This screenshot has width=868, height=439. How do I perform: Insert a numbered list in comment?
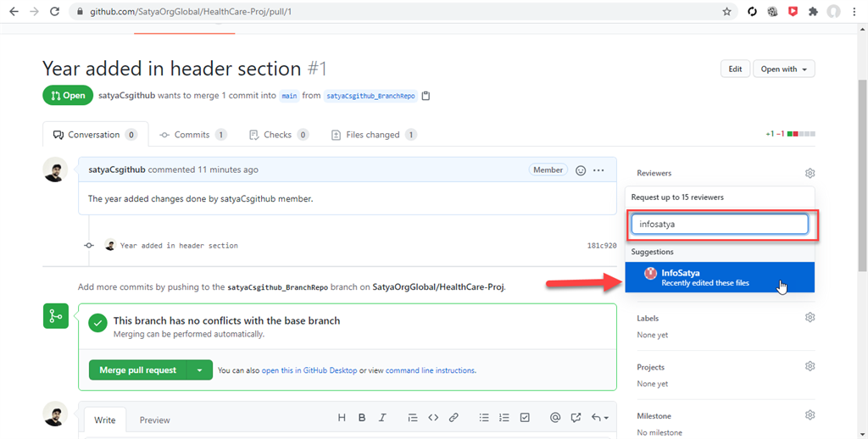click(x=504, y=418)
